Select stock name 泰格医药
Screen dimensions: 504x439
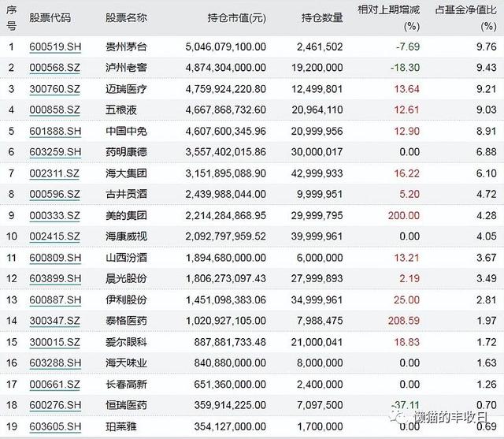coord(126,321)
